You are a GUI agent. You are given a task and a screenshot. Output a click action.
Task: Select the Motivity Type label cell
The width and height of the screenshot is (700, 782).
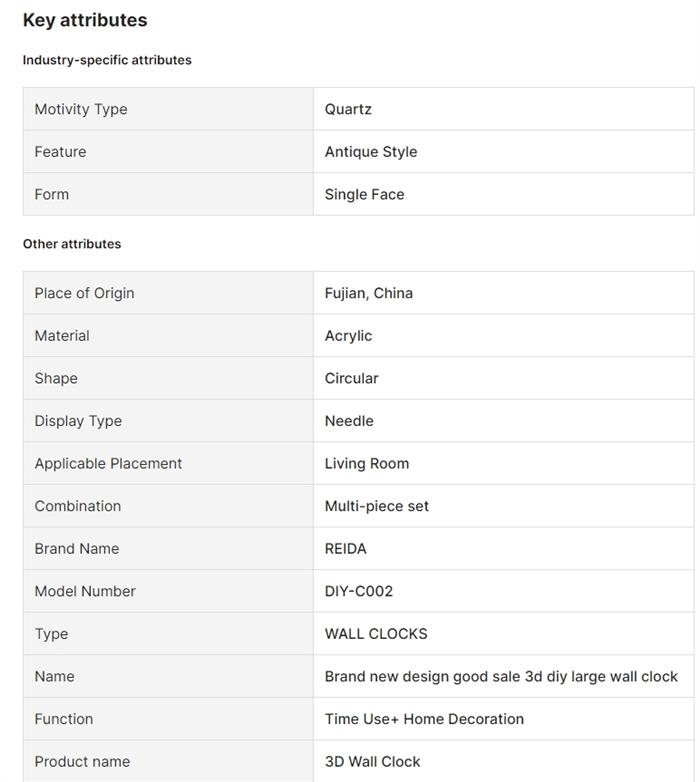[168, 109]
